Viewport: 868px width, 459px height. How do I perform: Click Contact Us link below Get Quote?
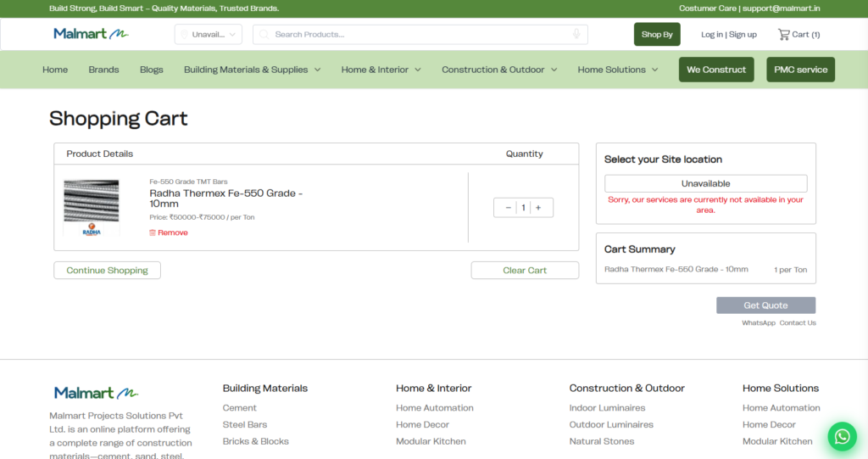pos(798,323)
